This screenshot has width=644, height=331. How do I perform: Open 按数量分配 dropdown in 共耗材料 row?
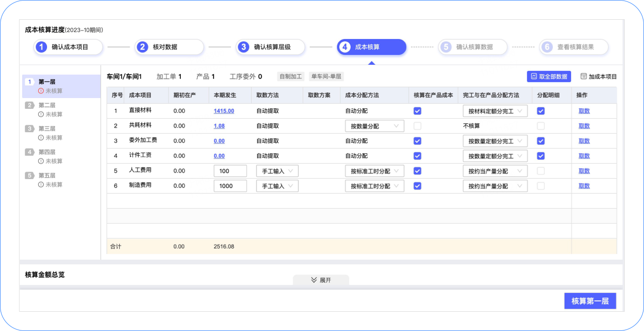pyautogui.click(x=375, y=126)
